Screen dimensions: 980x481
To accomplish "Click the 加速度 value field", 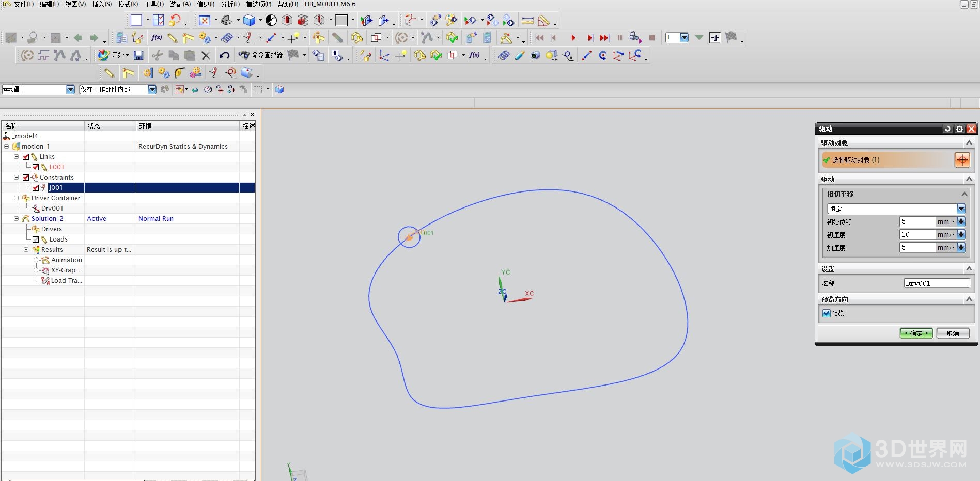I will [917, 247].
